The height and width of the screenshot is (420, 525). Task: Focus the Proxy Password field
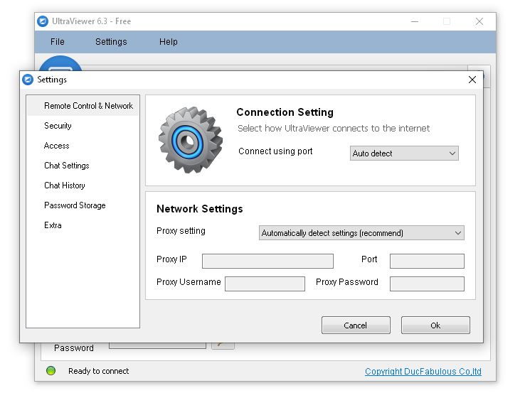pos(427,284)
